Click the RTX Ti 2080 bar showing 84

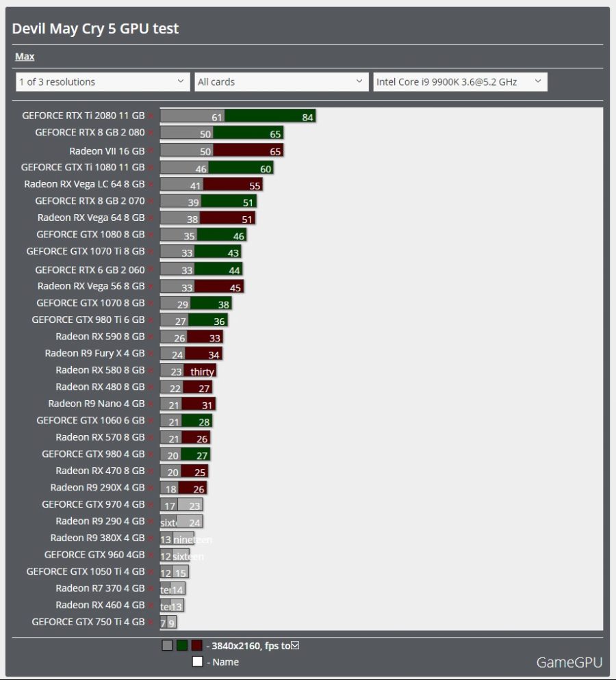[270, 116]
